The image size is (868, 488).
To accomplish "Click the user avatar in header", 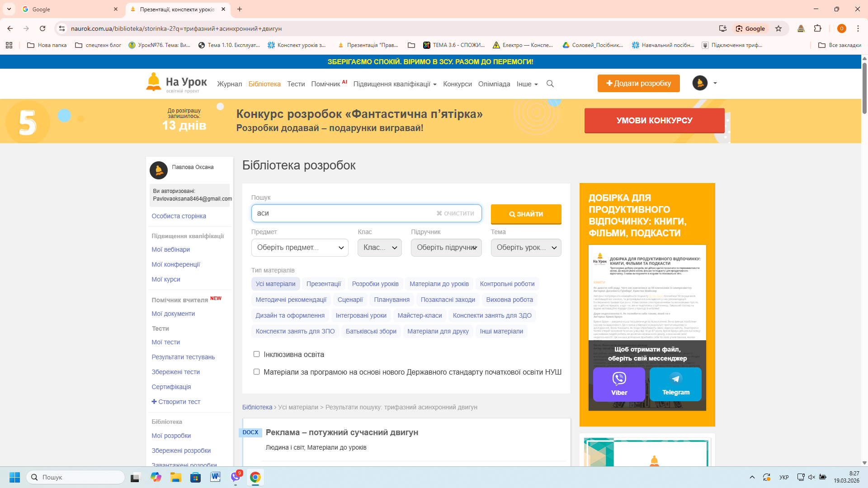I will (700, 83).
